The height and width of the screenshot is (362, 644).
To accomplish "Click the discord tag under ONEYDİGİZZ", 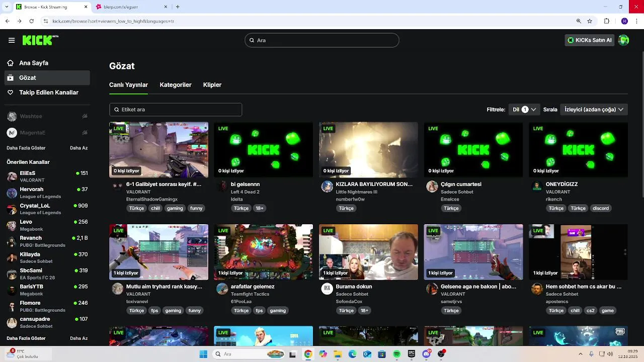I will tap(600, 208).
